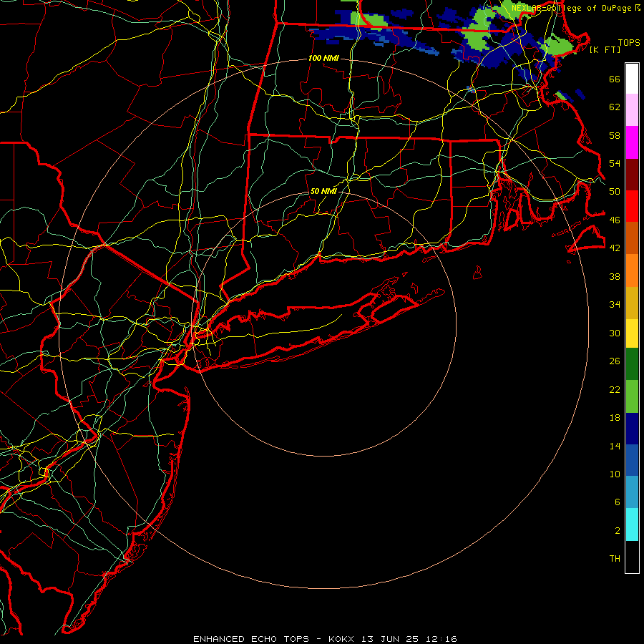
Task: Click the 2 legend value
Action: coord(618,530)
